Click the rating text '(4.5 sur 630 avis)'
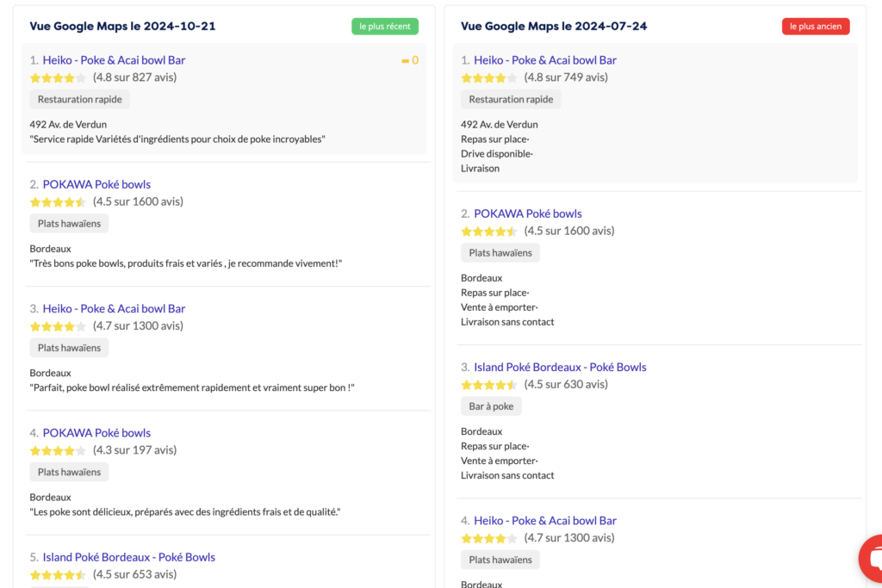 click(566, 384)
